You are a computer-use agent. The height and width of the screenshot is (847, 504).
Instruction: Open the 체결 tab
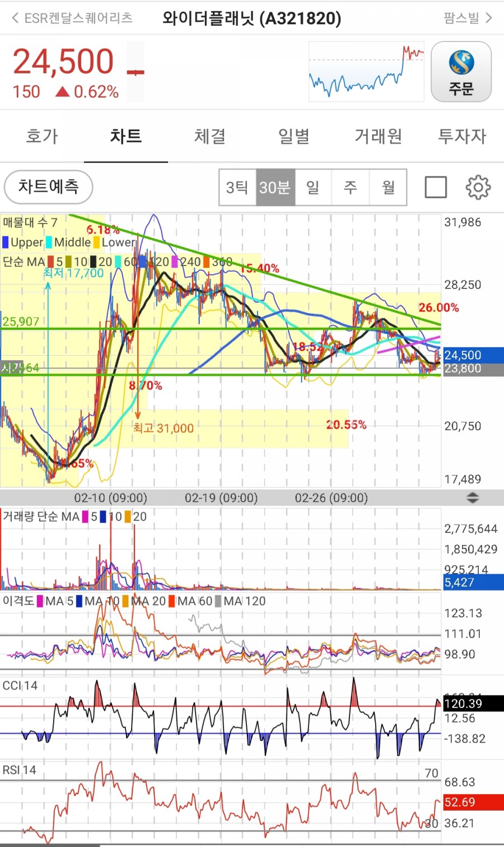210,136
